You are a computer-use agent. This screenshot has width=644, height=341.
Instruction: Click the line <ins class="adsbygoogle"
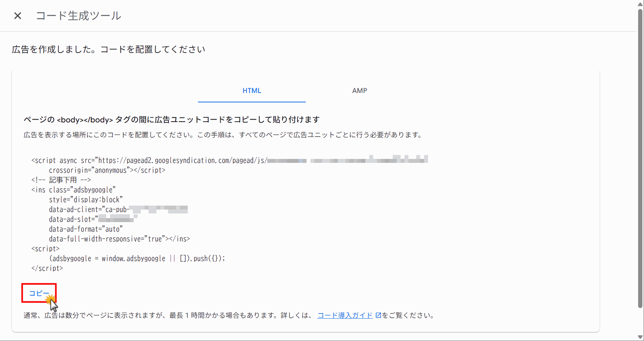(73, 190)
